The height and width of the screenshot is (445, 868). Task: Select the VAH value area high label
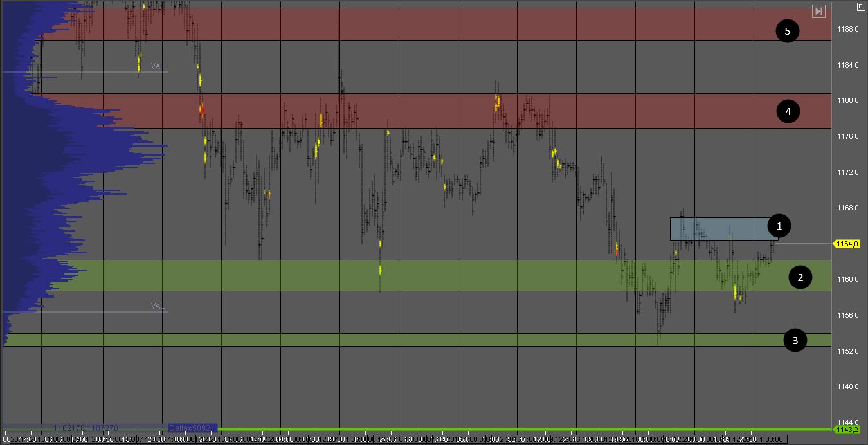click(x=158, y=66)
